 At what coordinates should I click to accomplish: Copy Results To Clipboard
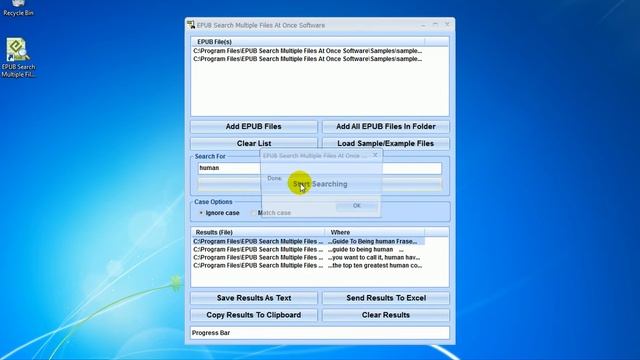click(x=253, y=315)
